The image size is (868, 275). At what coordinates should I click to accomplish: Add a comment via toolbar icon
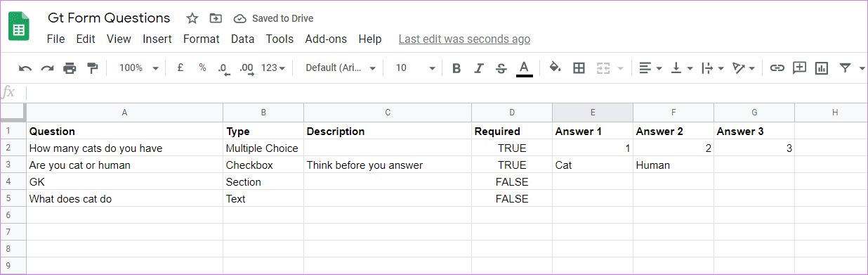[799, 68]
